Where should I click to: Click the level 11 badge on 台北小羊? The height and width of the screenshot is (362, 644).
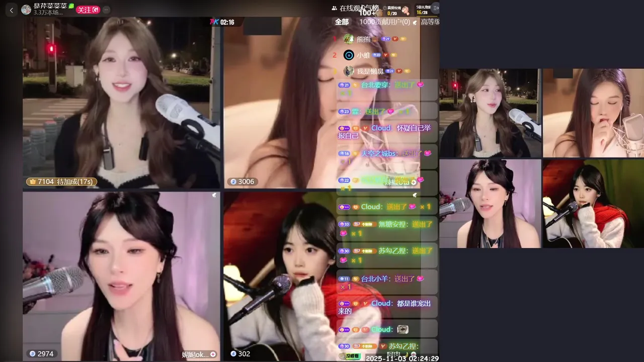coord(344,279)
